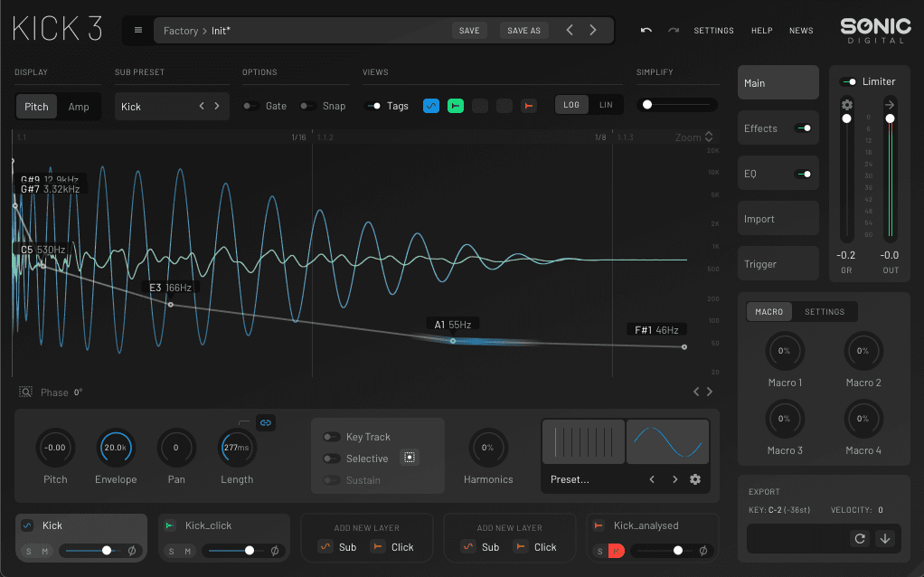Click the export download arrow icon
The height and width of the screenshot is (577, 924).
click(x=887, y=538)
